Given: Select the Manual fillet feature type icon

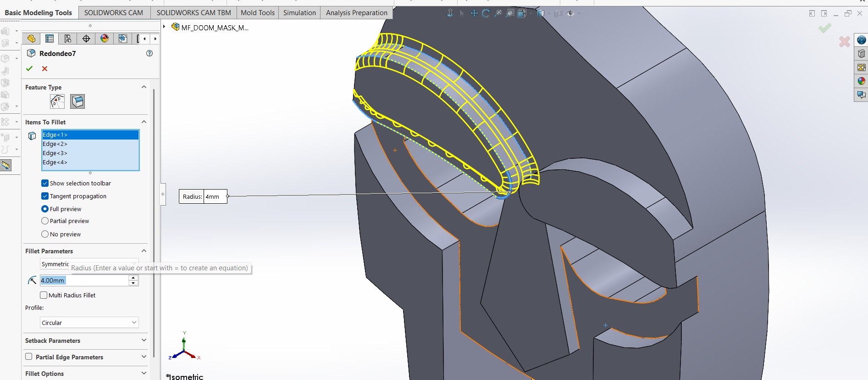Looking at the screenshot, I should (x=77, y=101).
